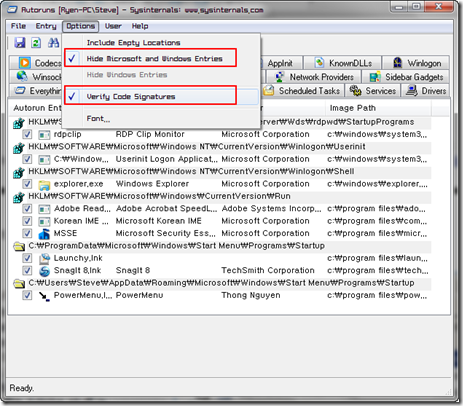The image size is (463, 406).
Task: Click the Winlogon tab icon
Action: (x=397, y=63)
